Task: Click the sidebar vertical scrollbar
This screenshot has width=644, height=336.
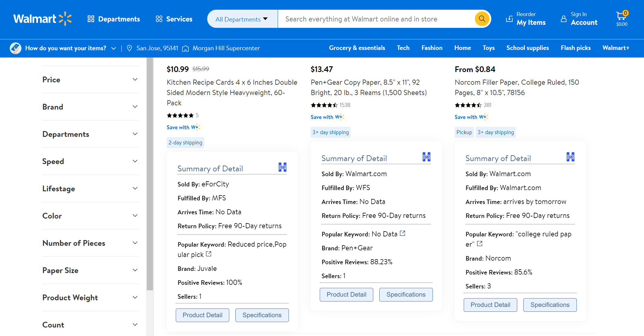Action: [150, 174]
